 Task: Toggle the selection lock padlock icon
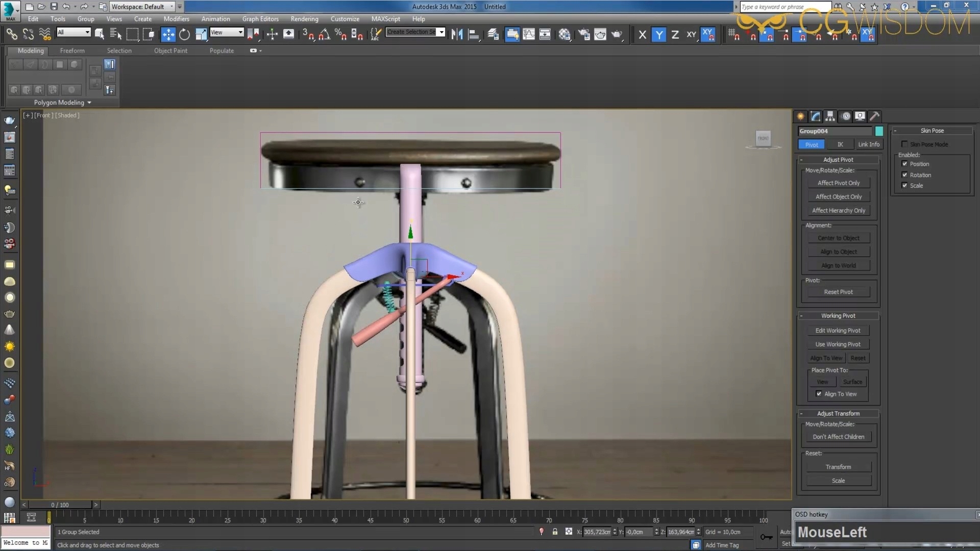[x=555, y=532]
